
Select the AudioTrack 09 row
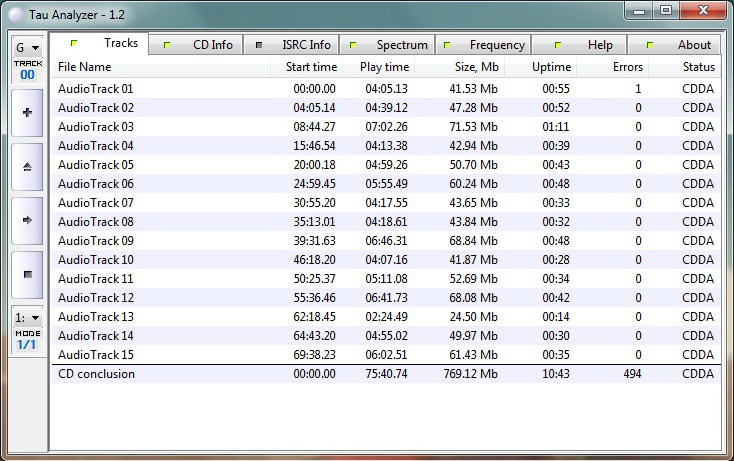pyautogui.click(x=386, y=241)
